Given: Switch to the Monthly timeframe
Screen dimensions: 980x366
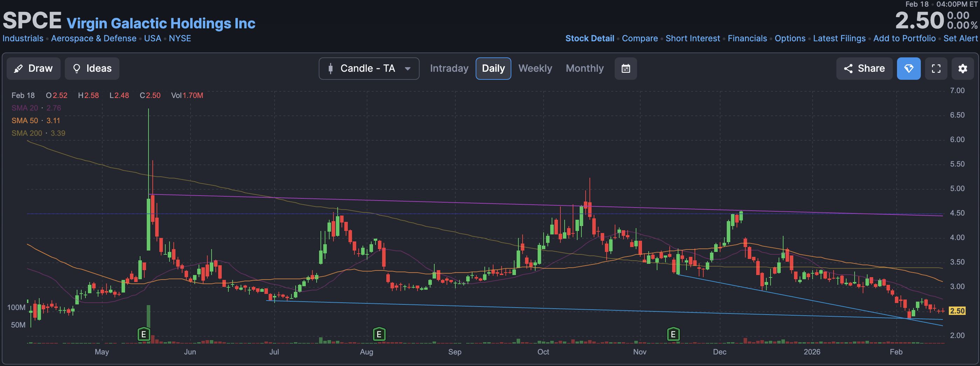Looking at the screenshot, I should point(584,69).
